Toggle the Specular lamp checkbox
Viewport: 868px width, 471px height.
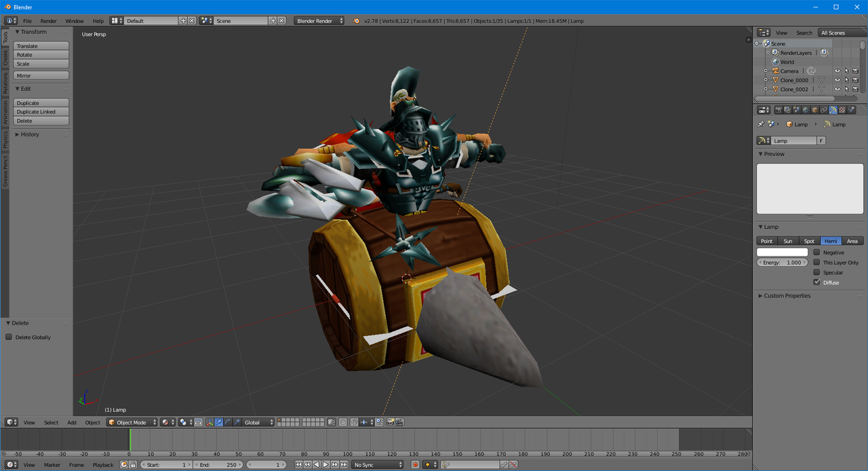pos(816,272)
